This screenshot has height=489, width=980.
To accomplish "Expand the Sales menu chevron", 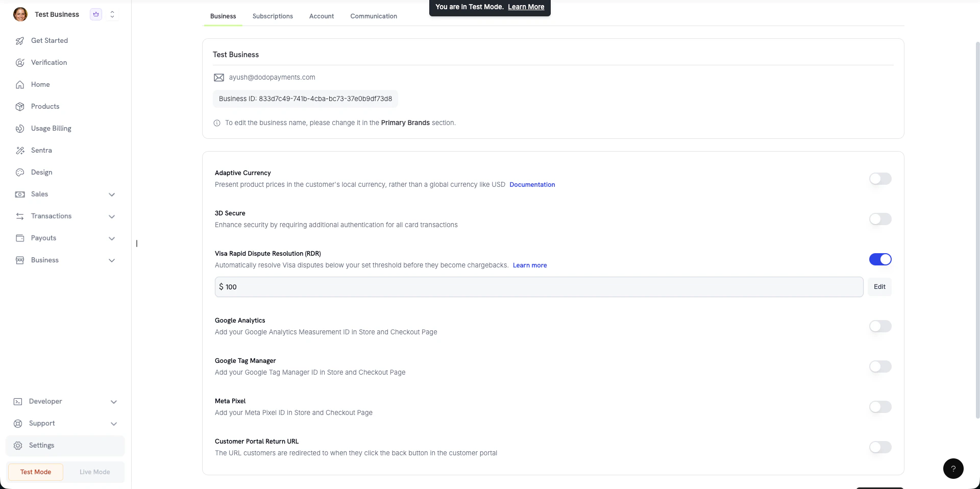I will point(112,194).
